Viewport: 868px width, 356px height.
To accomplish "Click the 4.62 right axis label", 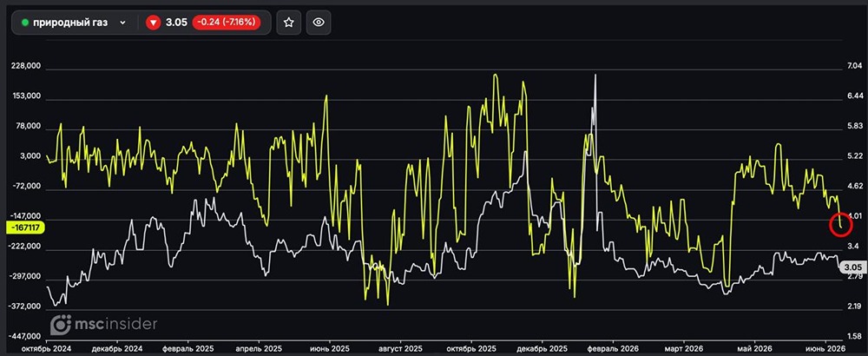I will pyautogui.click(x=853, y=186).
